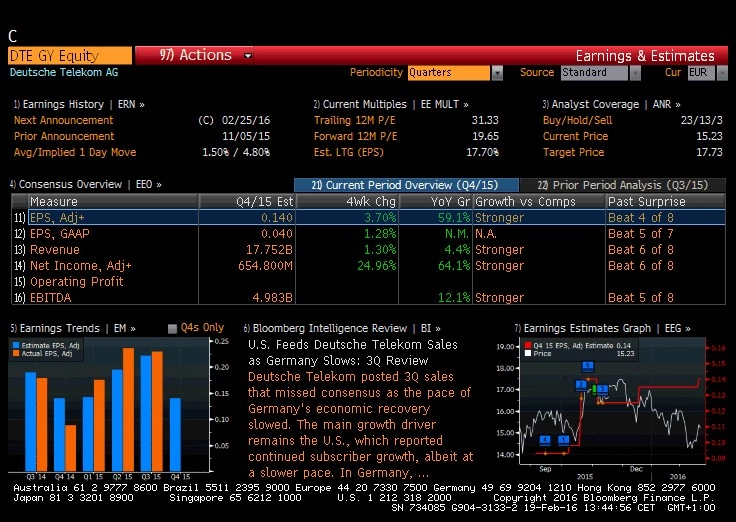Screen dimensions: 736x522
Task: Open the Earnings Estimates Graph EEG link
Action: [602, 328]
